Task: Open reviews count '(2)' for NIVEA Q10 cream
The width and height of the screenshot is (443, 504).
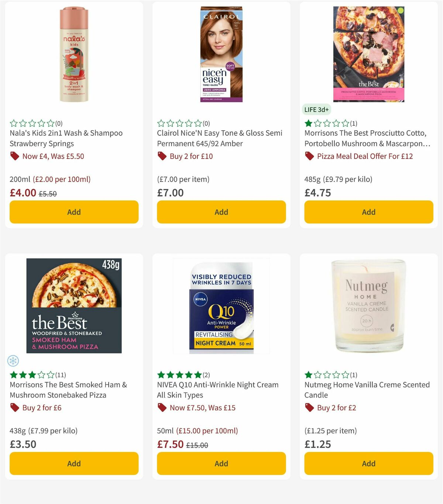Action: coord(206,374)
